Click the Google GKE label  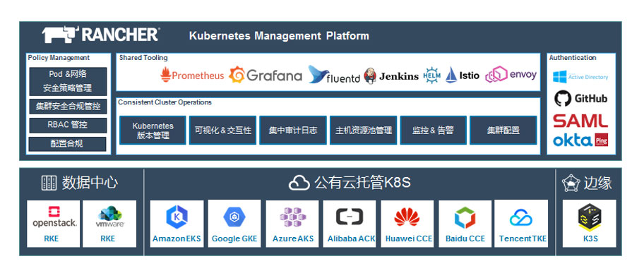[x=234, y=238]
